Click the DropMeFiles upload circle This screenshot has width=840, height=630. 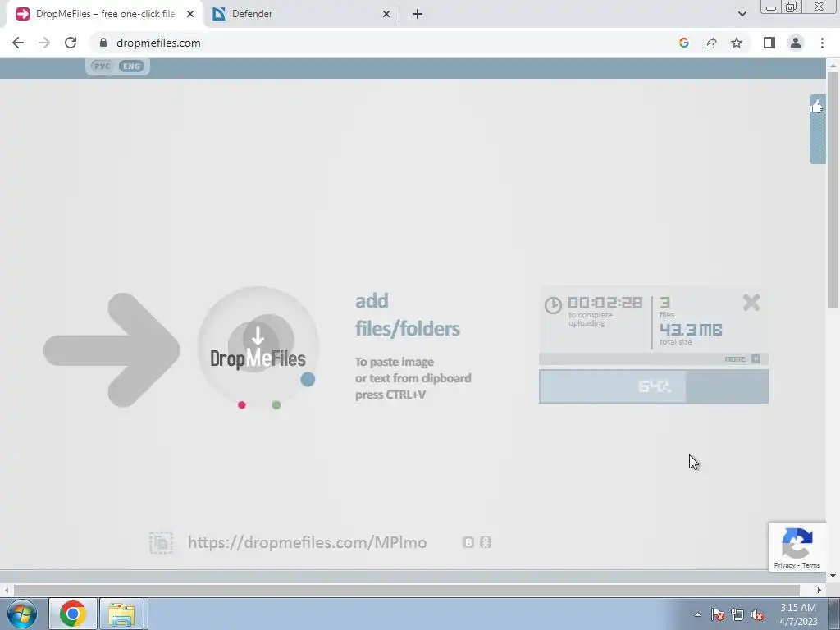tap(258, 349)
